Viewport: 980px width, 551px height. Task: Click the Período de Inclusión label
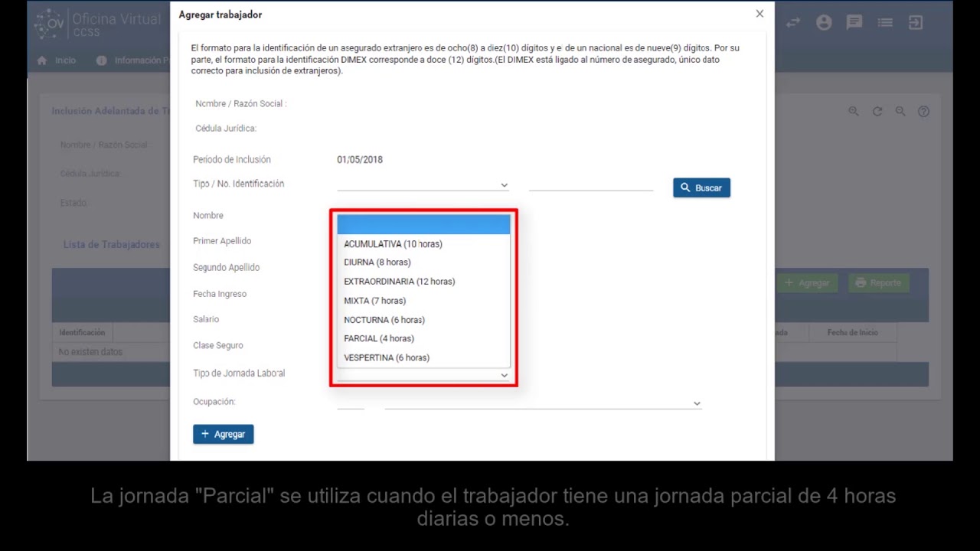(x=232, y=160)
